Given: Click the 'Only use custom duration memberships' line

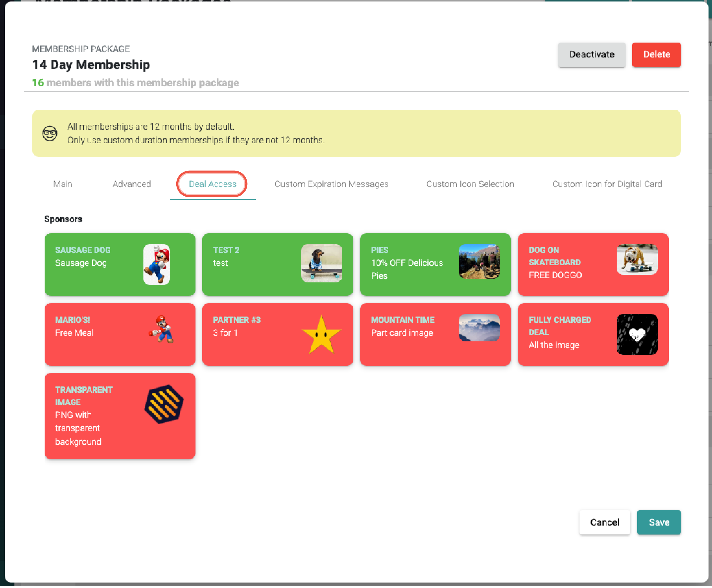Looking at the screenshot, I should coord(196,140).
